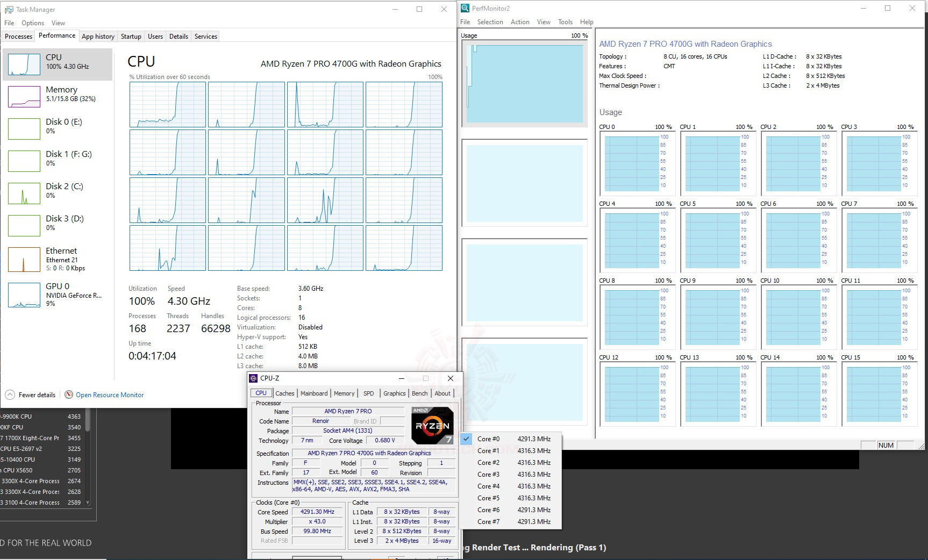Switch to the Bench tab in CPU-Z
Viewport: 928px width, 560px height.
(420, 393)
